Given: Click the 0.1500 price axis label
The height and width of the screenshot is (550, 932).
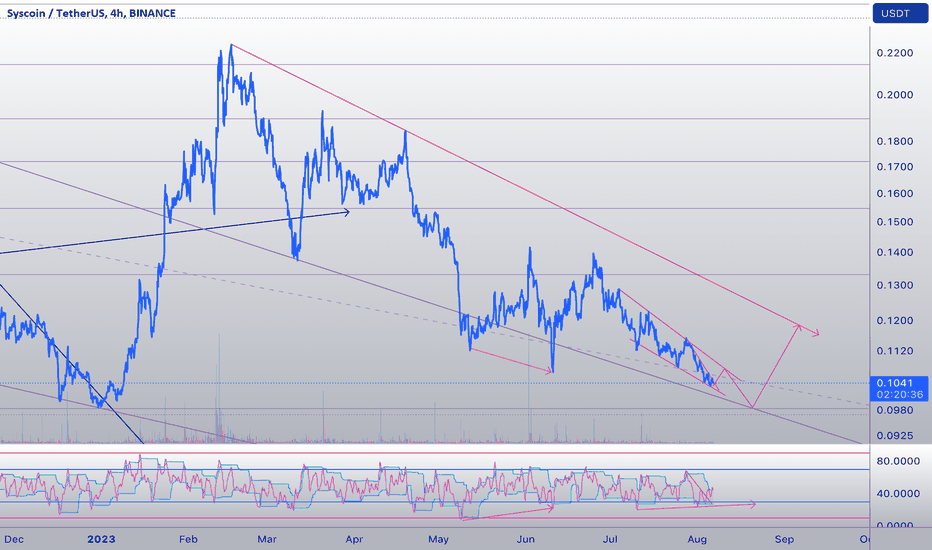Looking at the screenshot, I should [895, 222].
